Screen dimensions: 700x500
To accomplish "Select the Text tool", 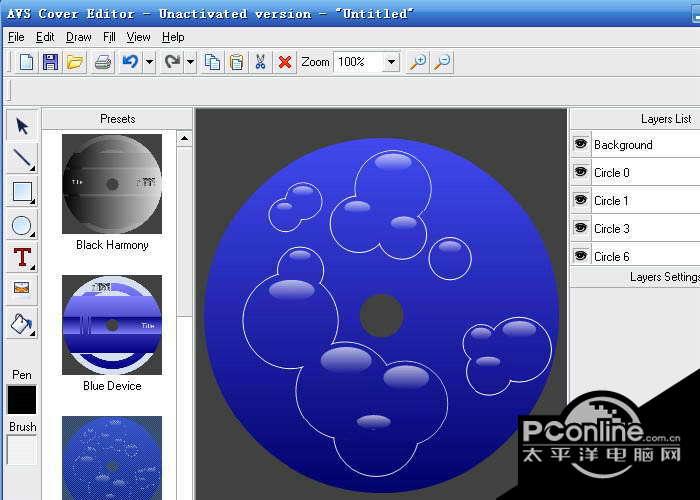I will point(22,258).
